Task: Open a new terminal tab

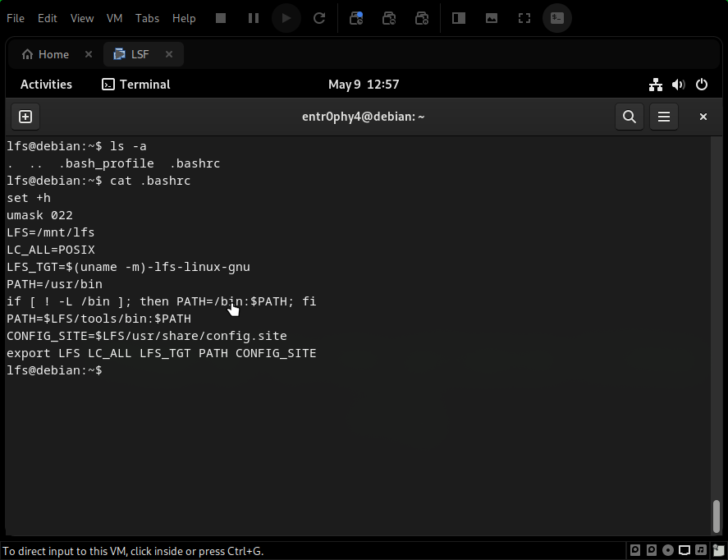Action: [25, 116]
